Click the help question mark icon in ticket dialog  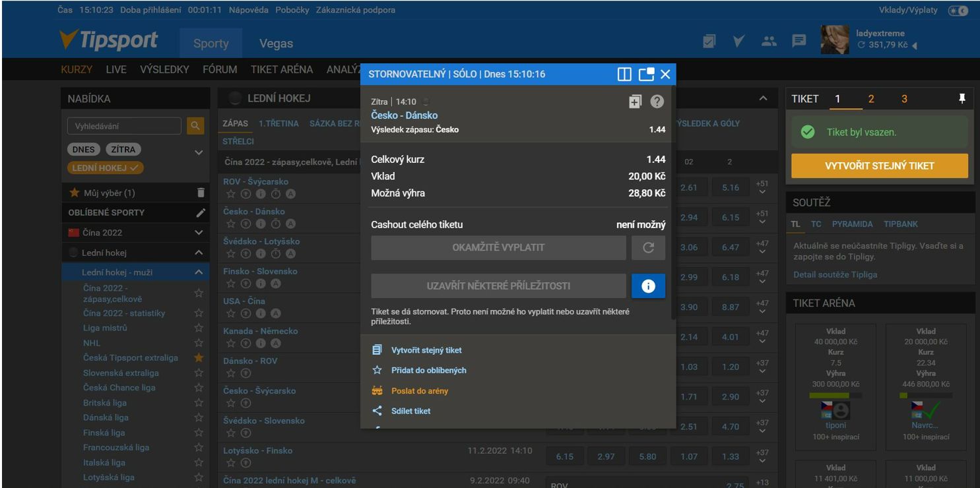point(657,102)
